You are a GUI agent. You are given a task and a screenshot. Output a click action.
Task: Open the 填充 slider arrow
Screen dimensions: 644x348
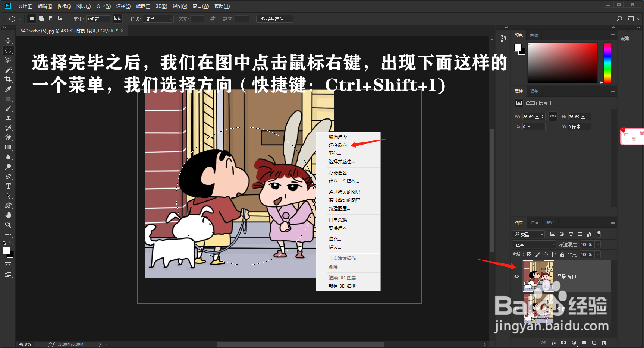(x=597, y=254)
